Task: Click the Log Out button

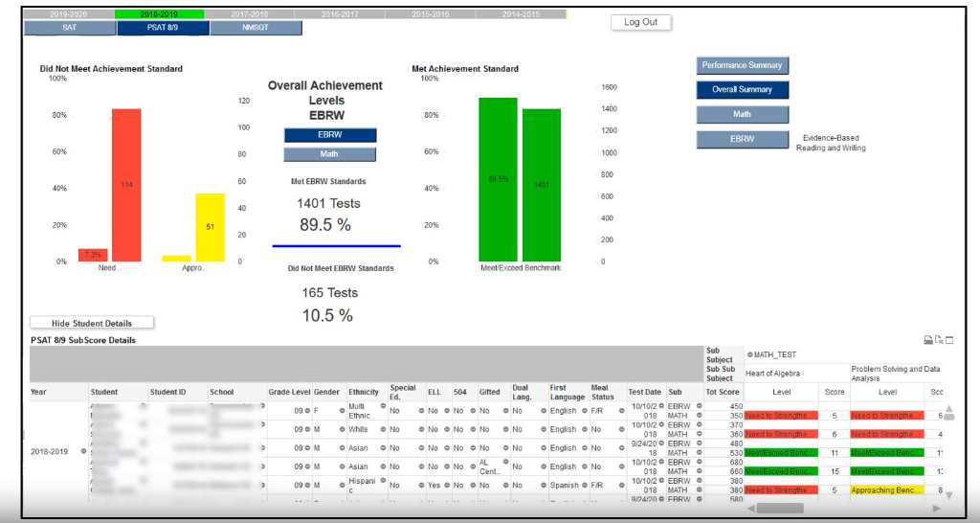Action: click(x=640, y=22)
